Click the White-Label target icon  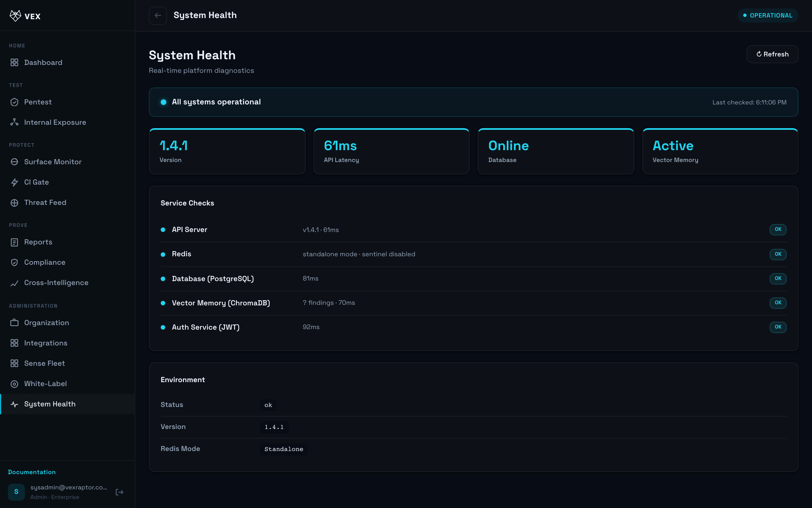pyautogui.click(x=14, y=384)
